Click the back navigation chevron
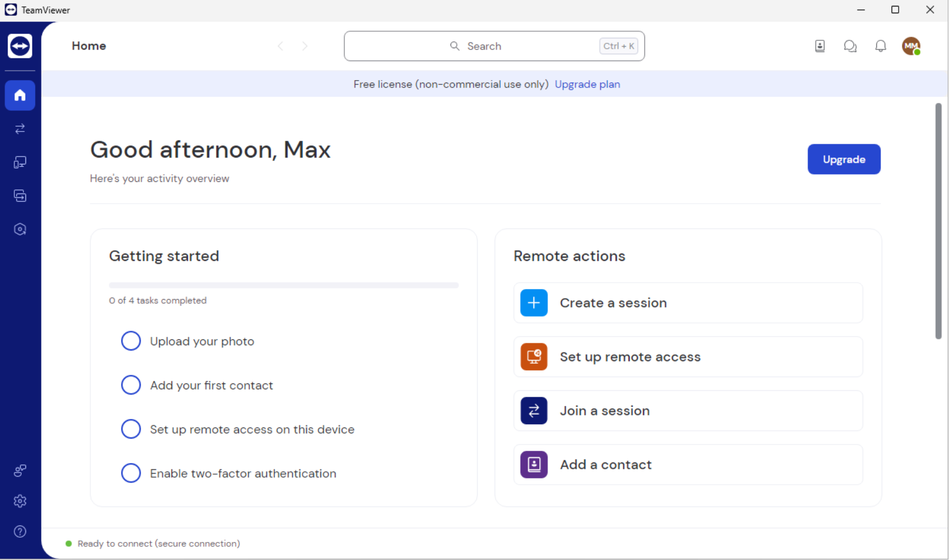 click(x=280, y=46)
